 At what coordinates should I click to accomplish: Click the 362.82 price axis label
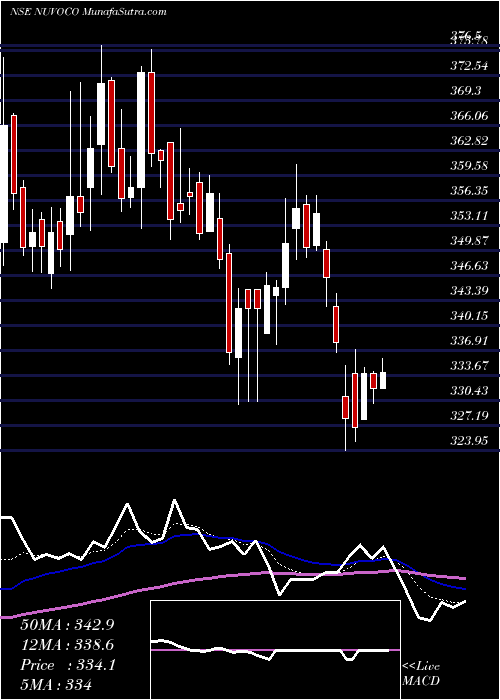468,141
